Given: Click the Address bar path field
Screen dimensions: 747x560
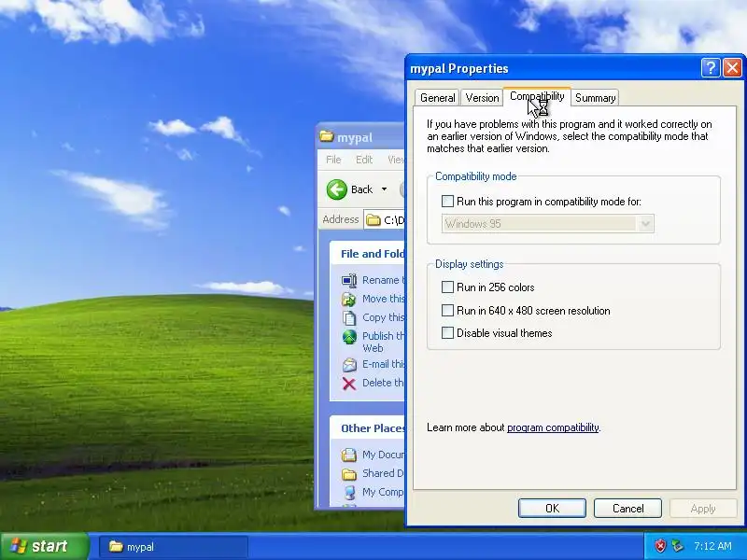Looking at the screenshot, I should (385, 220).
